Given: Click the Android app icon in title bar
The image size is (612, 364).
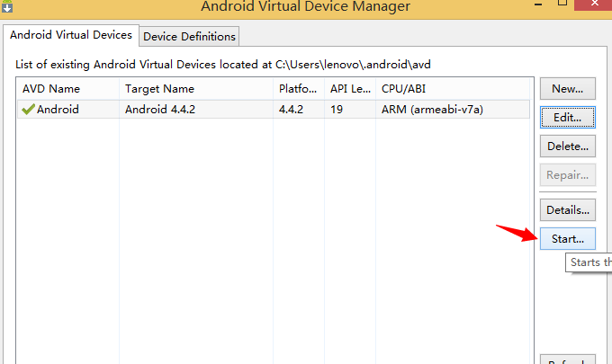Looking at the screenshot, I should coord(7,6).
